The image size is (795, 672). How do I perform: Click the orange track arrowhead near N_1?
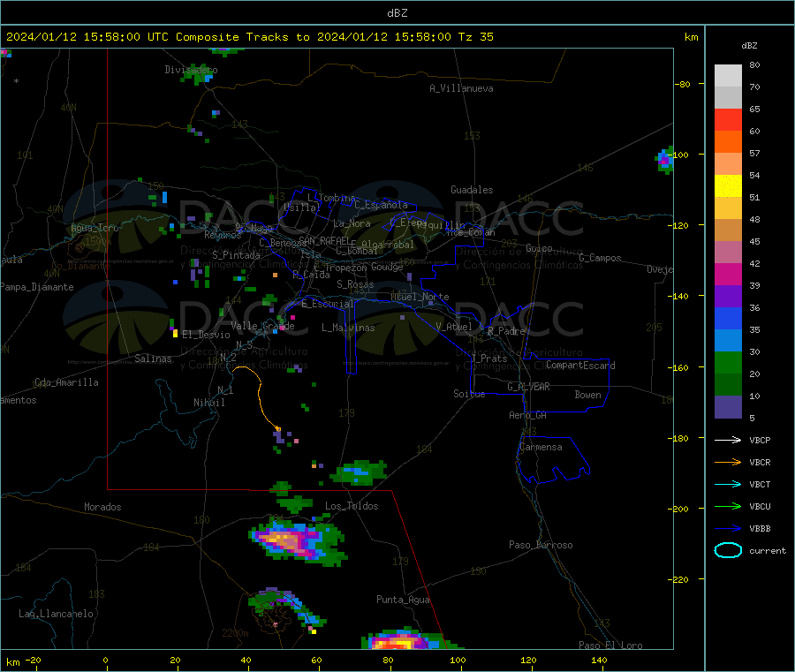[277, 428]
